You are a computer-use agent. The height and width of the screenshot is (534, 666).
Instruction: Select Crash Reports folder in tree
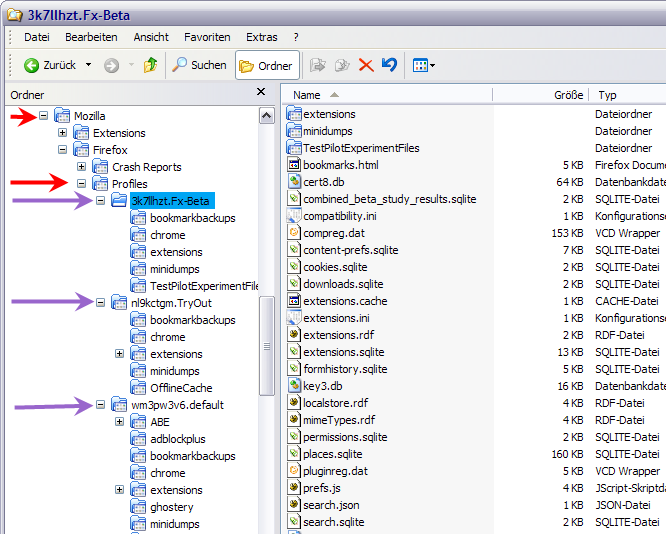click(x=147, y=167)
